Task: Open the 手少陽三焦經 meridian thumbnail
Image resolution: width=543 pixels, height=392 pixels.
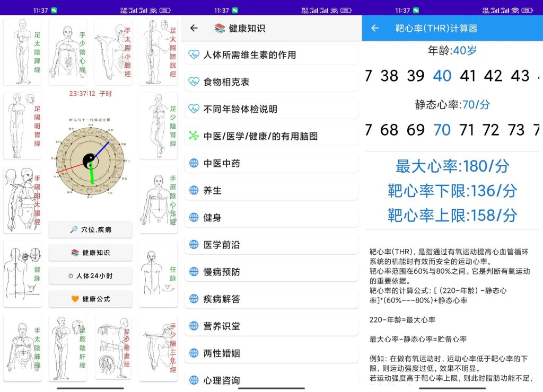Action: (x=158, y=348)
